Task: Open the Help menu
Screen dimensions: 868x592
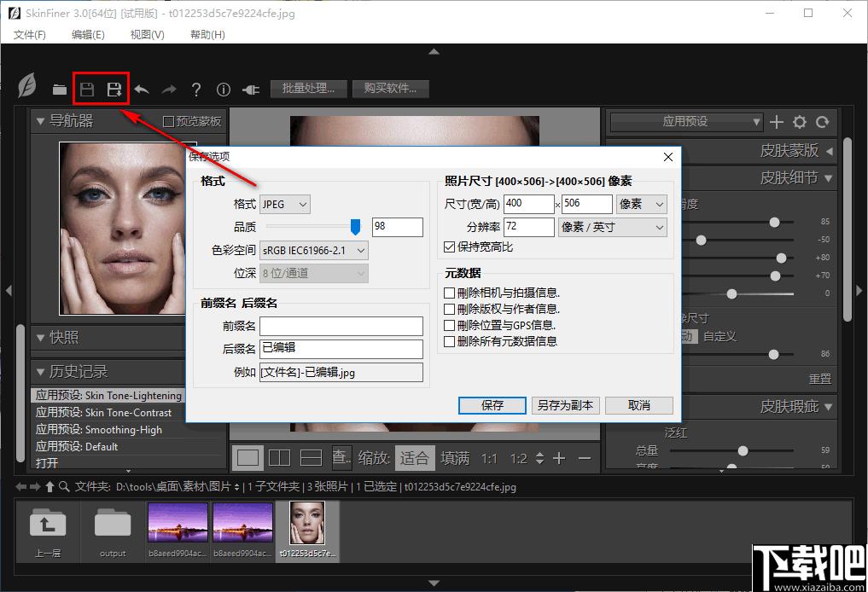Action: [207, 35]
